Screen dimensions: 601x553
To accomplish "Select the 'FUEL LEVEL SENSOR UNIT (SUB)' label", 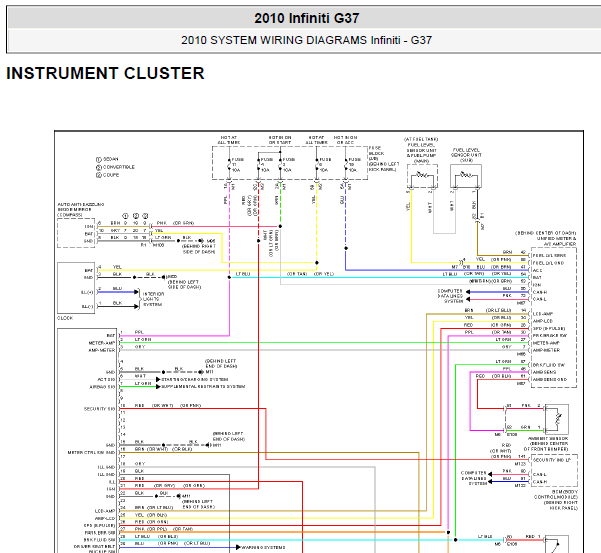I will coord(466,155).
